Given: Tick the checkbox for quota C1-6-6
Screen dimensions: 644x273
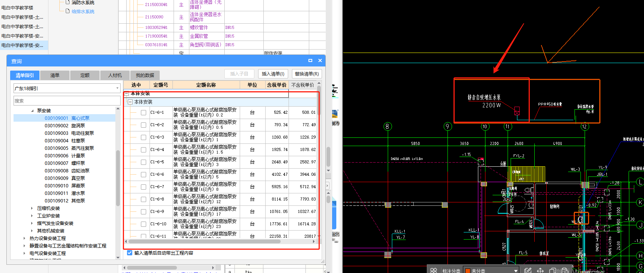Looking at the screenshot, I should coord(144,175).
